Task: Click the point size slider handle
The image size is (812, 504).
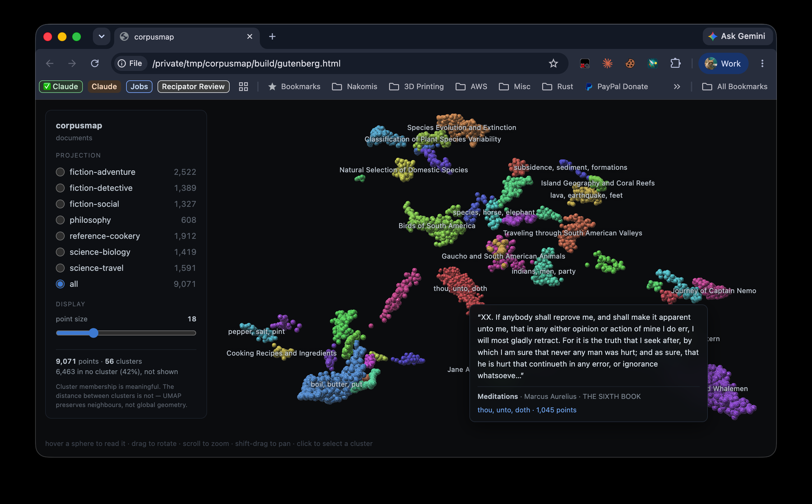Action: pos(93,333)
